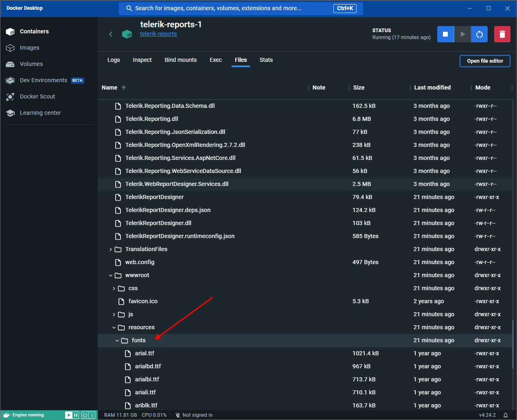Open the Stats tab

[x=266, y=60]
